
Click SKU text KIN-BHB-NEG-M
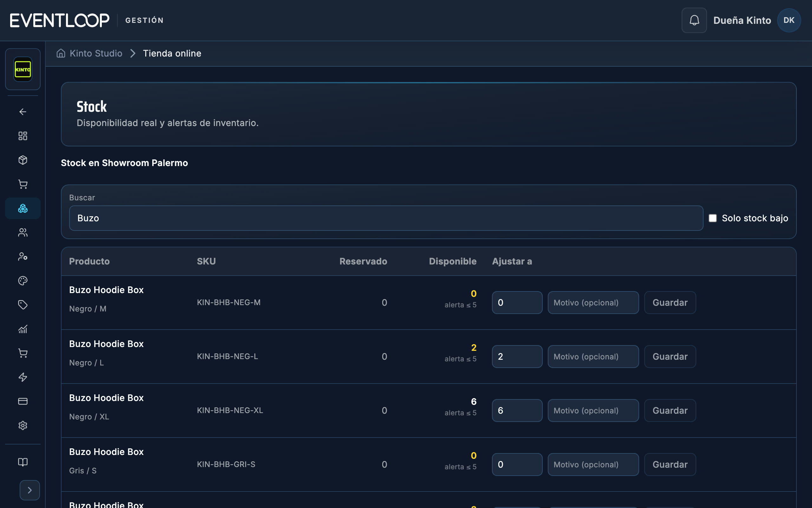tap(228, 302)
